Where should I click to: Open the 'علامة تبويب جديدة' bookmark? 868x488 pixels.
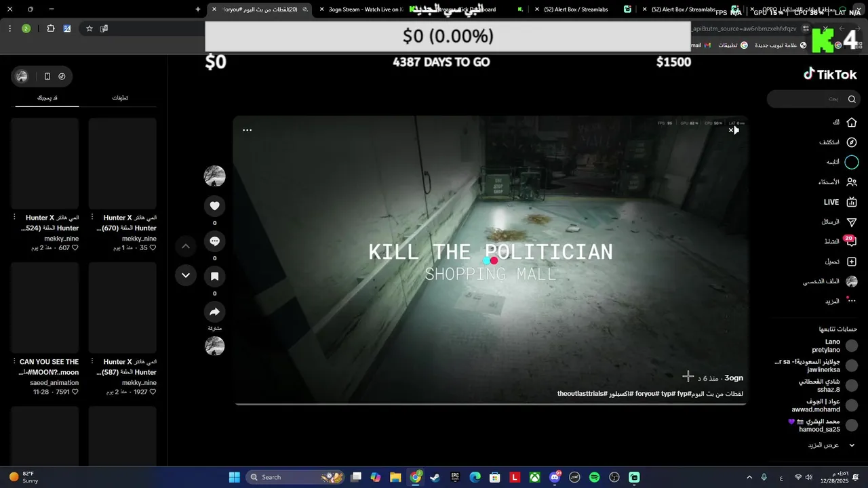click(781, 45)
